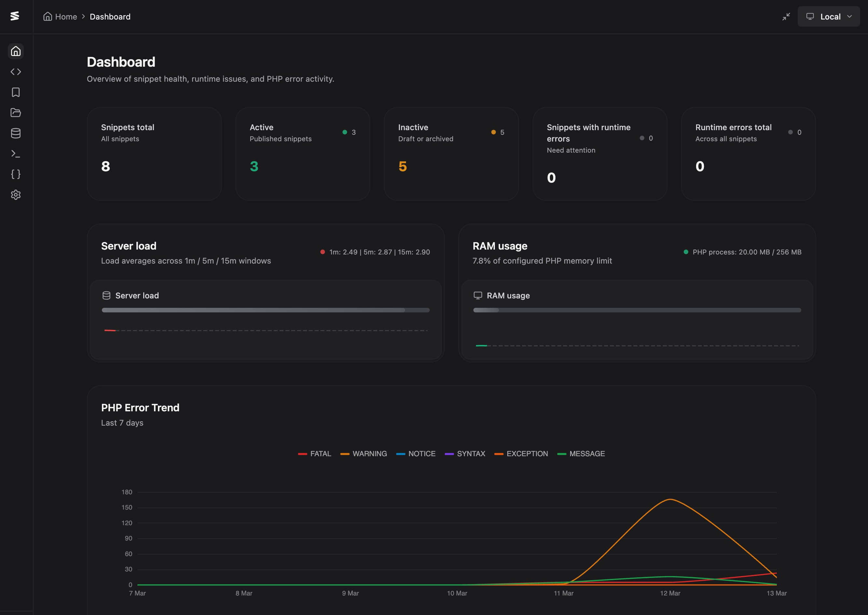Open the folder icon in sidebar

tap(16, 113)
